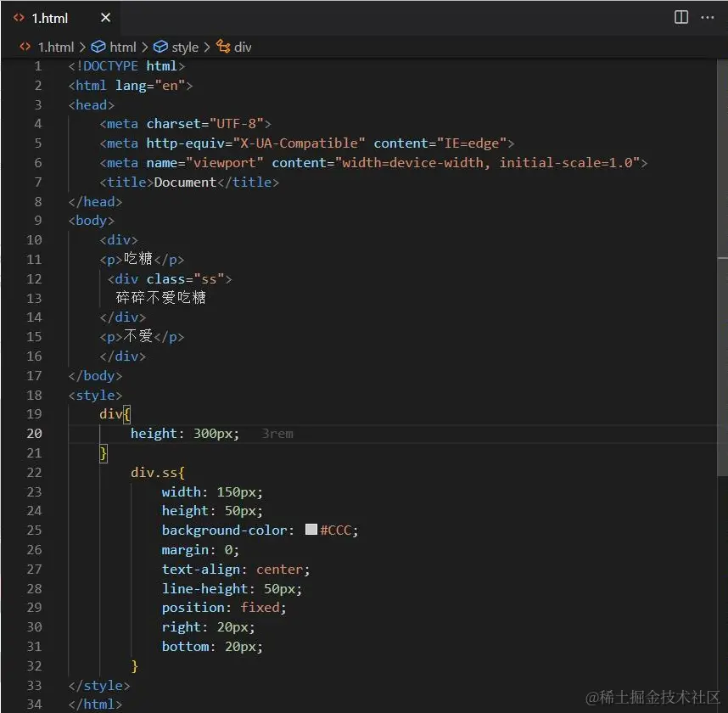Click the 3rem inline hint text
Screen dimensions: 728x713
[x=277, y=434]
